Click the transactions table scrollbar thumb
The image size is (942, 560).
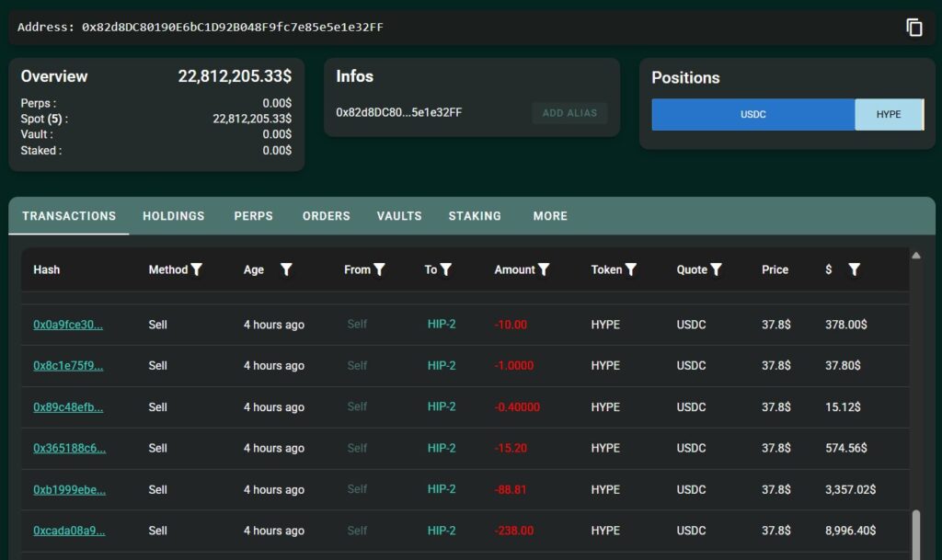pos(916,534)
